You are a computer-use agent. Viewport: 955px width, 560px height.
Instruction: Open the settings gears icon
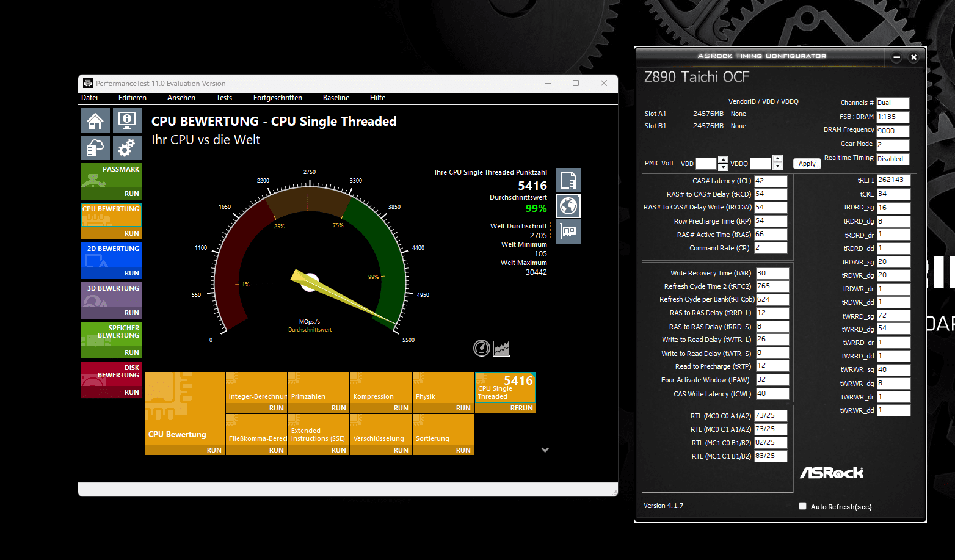click(127, 148)
